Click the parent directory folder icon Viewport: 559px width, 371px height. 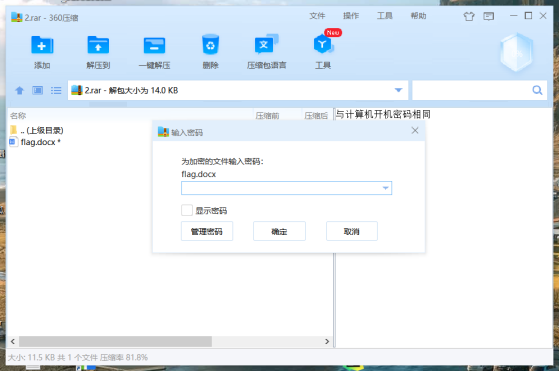pos(14,130)
